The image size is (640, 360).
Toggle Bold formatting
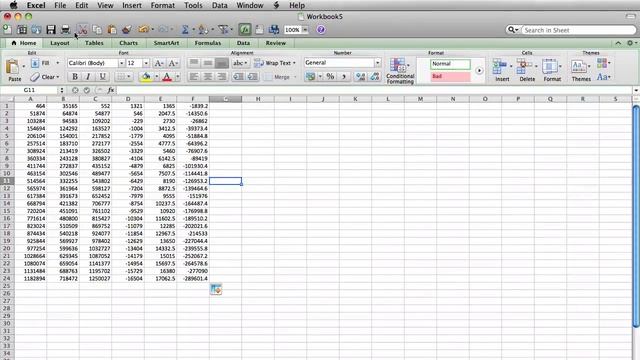click(75, 76)
